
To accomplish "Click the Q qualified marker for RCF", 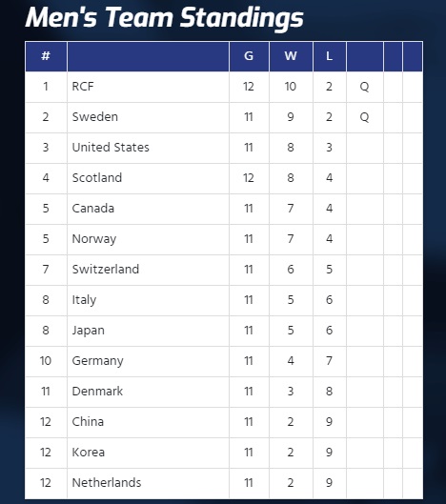I will tap(364, 87).
